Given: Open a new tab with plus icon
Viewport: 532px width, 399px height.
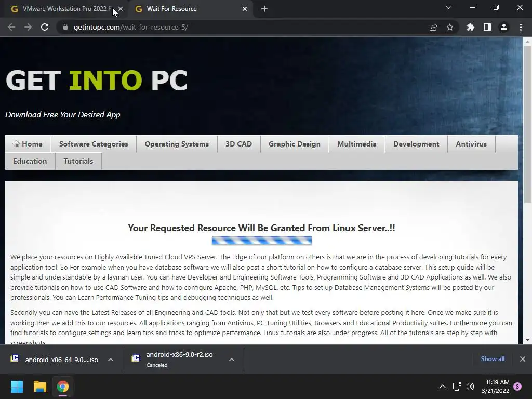Looking at the screenshot, I should tap(264, 9).
